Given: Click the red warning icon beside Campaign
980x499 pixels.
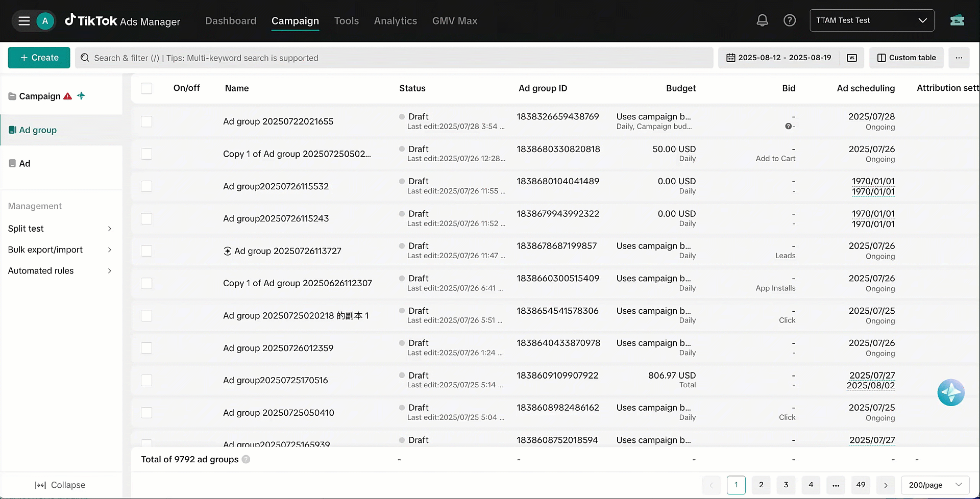Looking at the screenshot, I should pos(68,96).
